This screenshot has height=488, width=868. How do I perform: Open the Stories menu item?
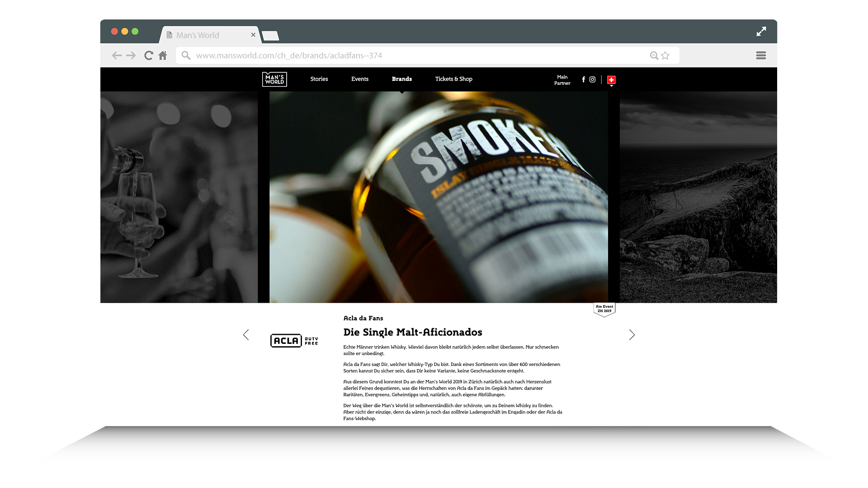[319, 79]
